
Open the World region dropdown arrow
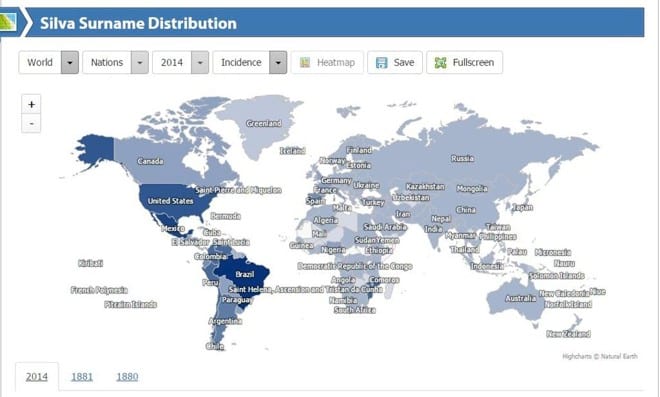click(70, 62)
